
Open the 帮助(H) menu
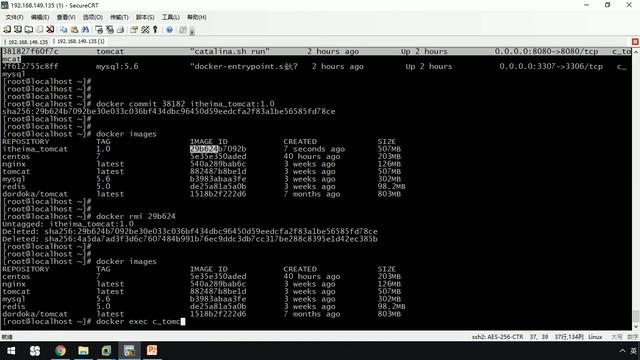coord(197,17)
